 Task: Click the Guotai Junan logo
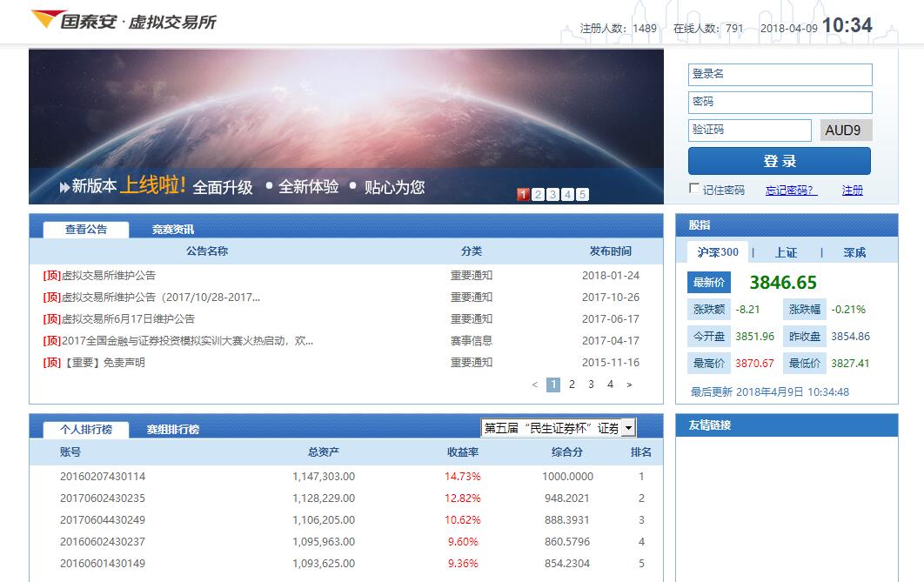123,21
